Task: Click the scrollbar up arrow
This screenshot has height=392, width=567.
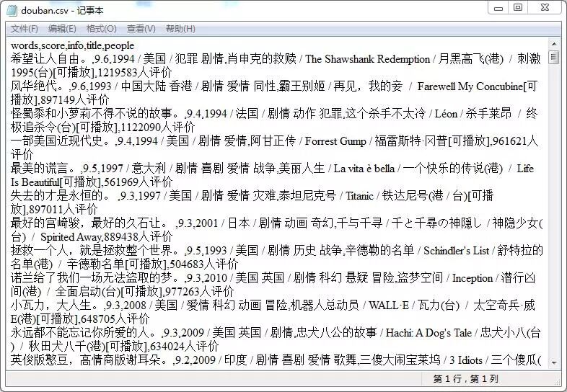Action: point(554,44)
